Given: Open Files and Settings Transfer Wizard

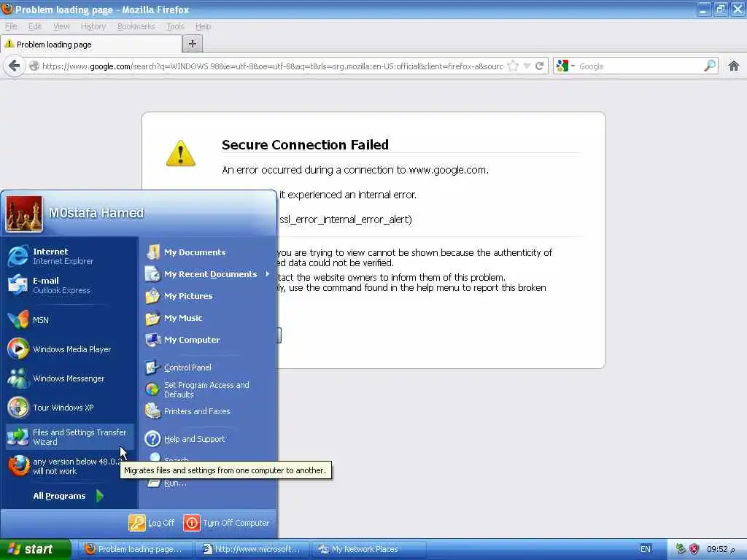Looking at the screenshot, I should [x=69, y=437].
